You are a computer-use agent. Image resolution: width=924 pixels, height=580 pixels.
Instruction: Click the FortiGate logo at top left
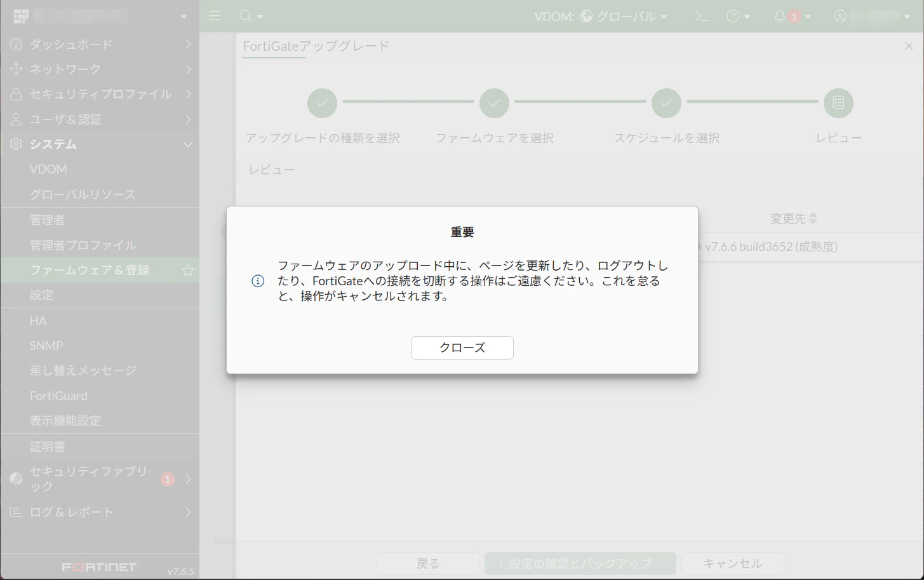(x=22, y=15)
